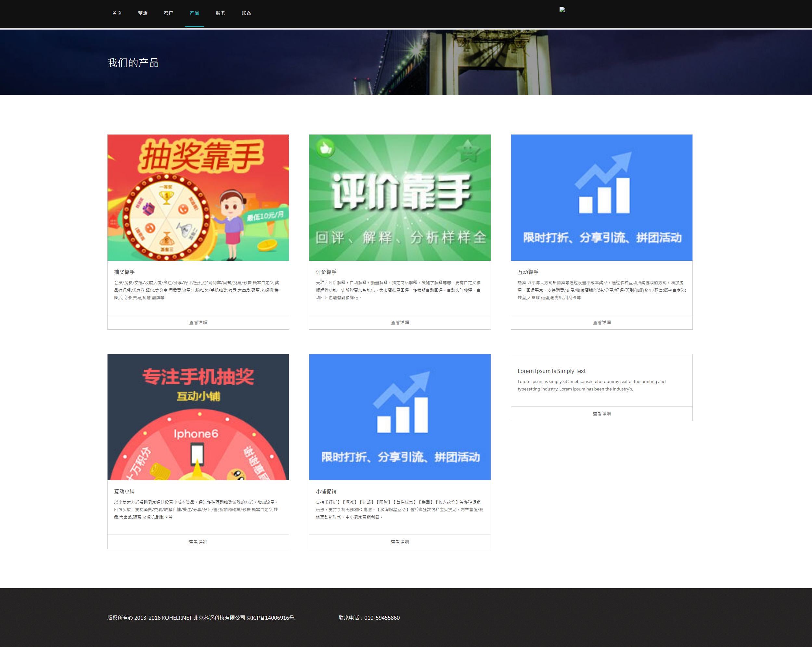Click the 互动靠手 blue chart graphic

pos(601,197)
